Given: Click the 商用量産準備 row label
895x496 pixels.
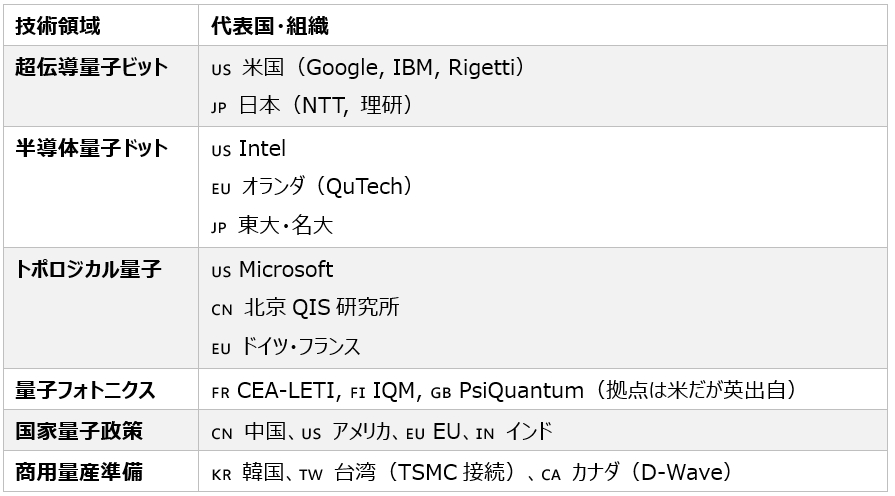Looking at the screenshot, I should (79, 472).
